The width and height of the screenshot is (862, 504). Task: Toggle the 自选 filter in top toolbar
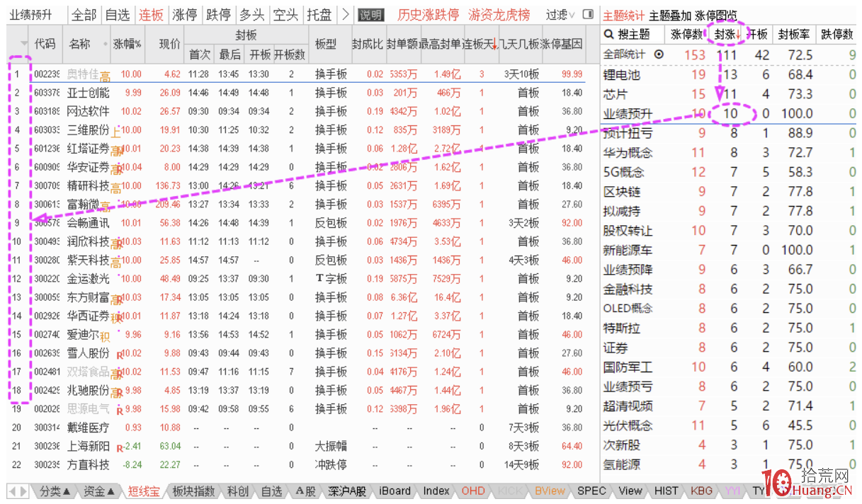pyautogui.click(x=118, y=14)
